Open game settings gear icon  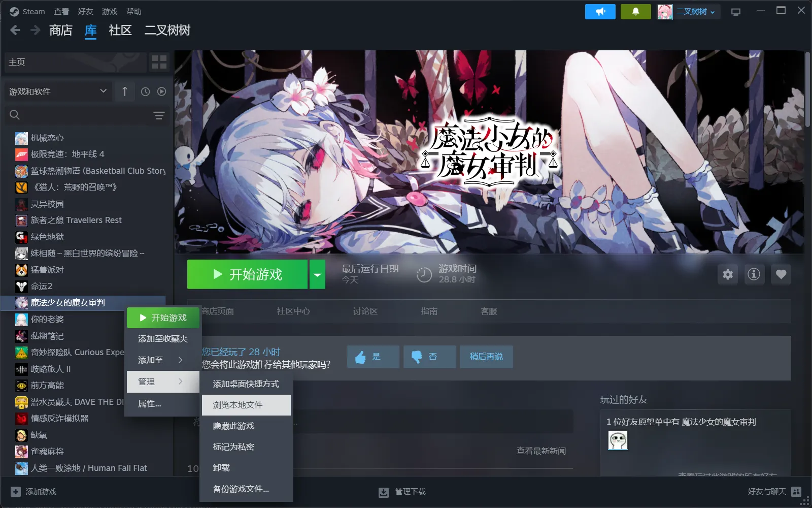728,274
